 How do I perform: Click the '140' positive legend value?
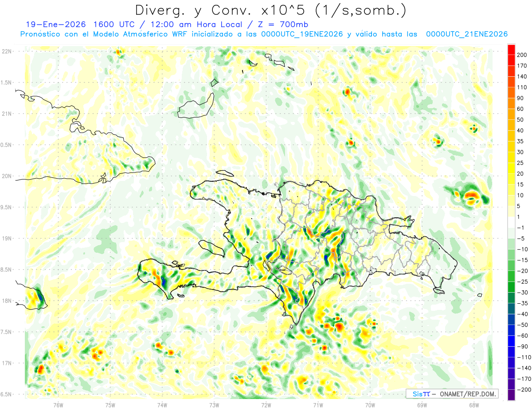pyautogui.click(x=522, y=76)
